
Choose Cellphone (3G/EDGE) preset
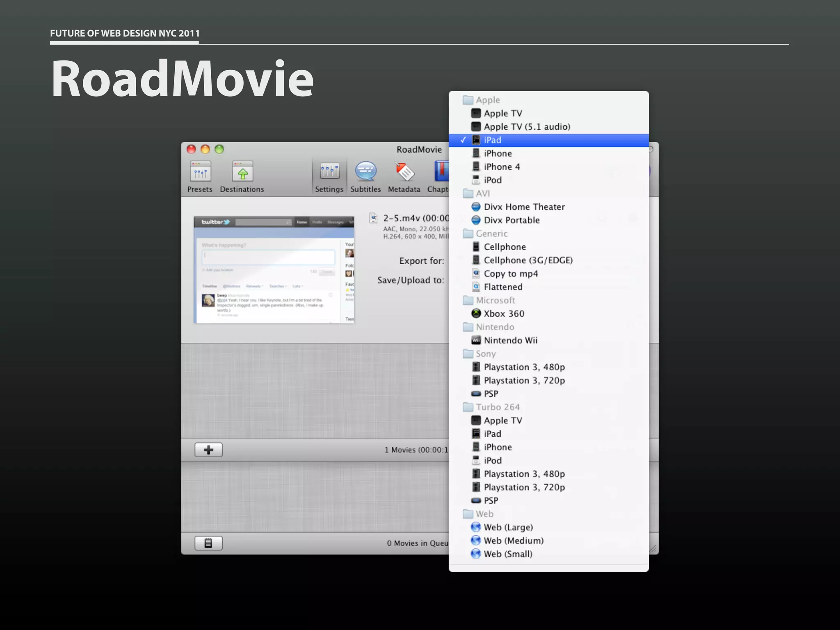(x=528, y=260)
